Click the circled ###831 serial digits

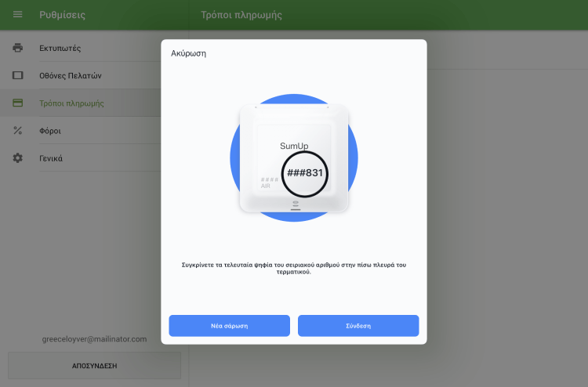[304, 173]
